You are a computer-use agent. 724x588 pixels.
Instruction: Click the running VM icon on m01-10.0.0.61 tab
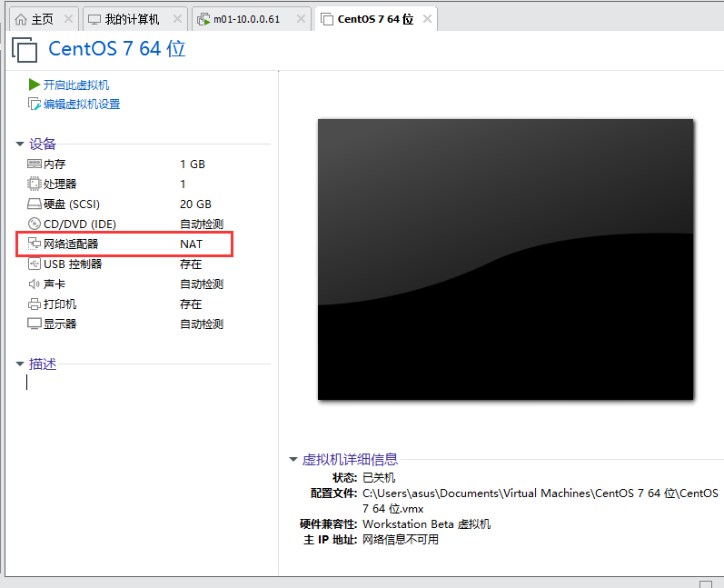[203, 19]
